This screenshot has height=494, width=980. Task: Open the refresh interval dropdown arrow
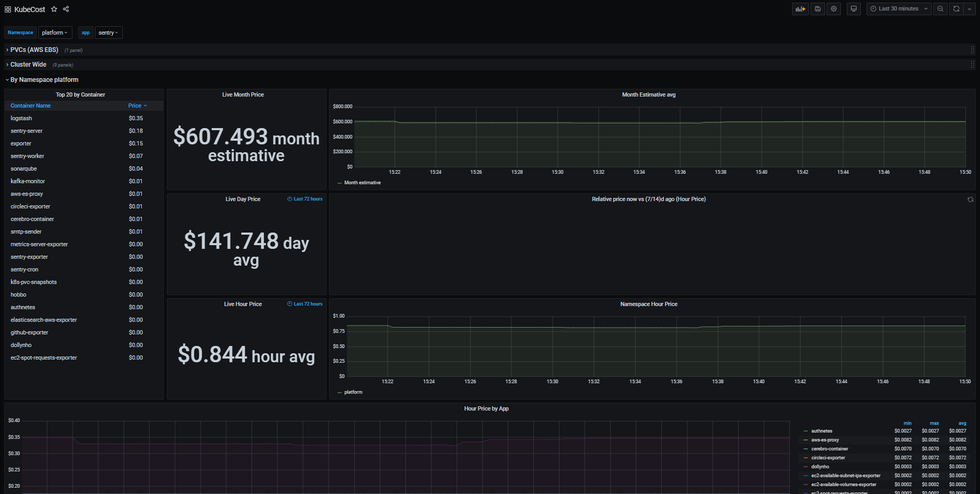(970, 9)
